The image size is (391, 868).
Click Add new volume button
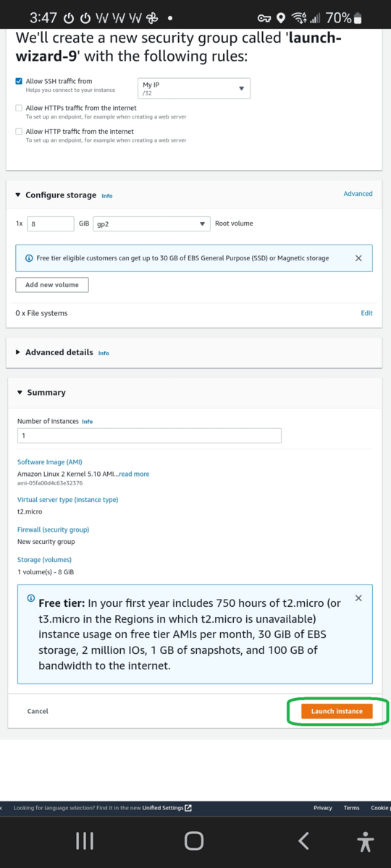point(52,285)
